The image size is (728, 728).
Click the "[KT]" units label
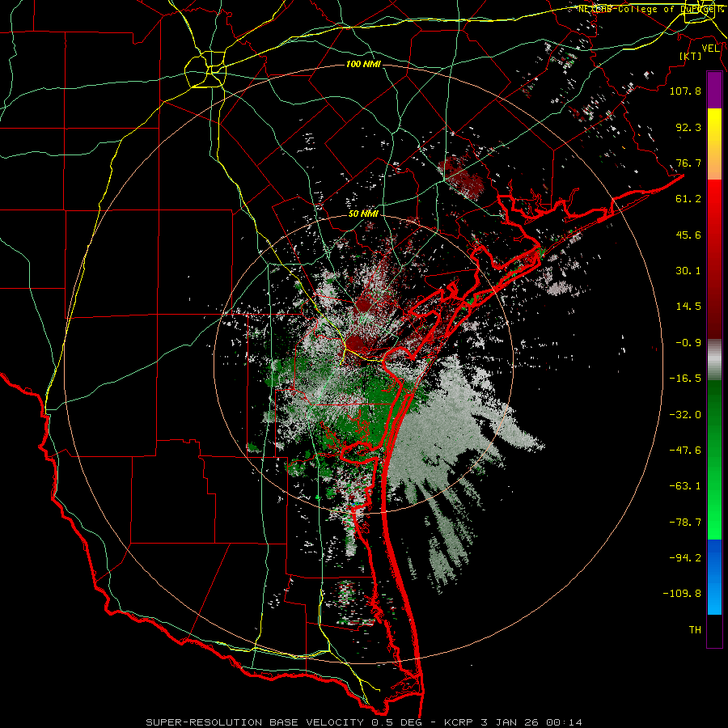pyautogui.click(x=691, y=56)
